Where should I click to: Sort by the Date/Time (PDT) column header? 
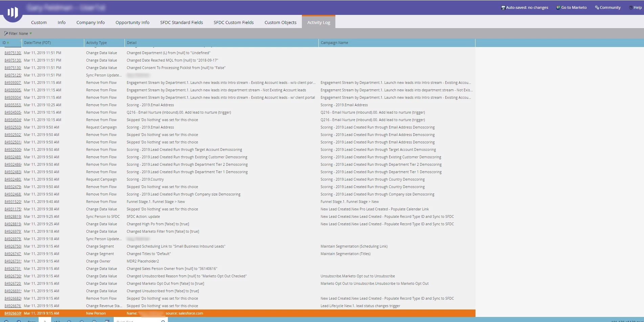tap(53, 43)
